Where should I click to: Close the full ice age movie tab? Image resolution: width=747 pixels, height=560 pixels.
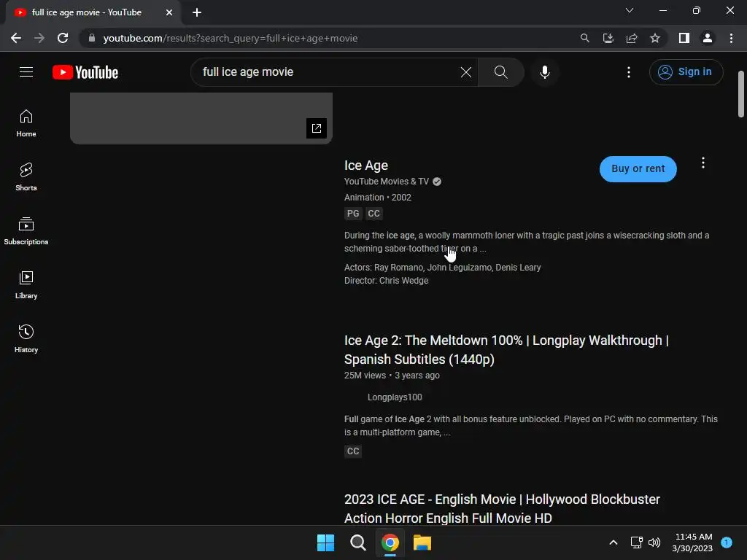click(169, 12)
